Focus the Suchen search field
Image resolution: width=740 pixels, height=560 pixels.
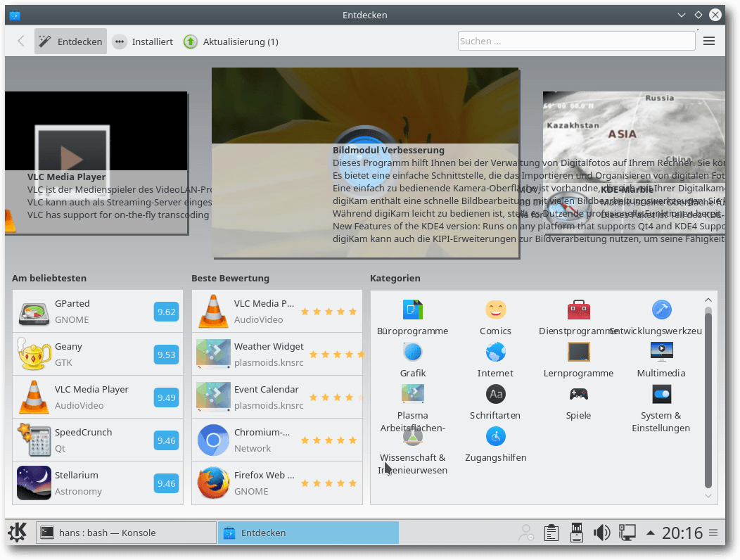point(576,41)
